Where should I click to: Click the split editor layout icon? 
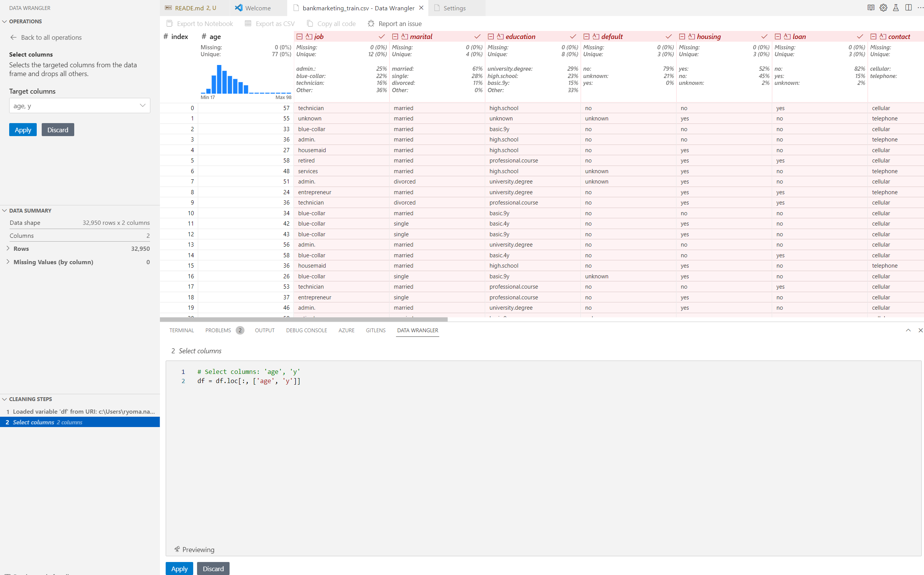pos(908,8)
